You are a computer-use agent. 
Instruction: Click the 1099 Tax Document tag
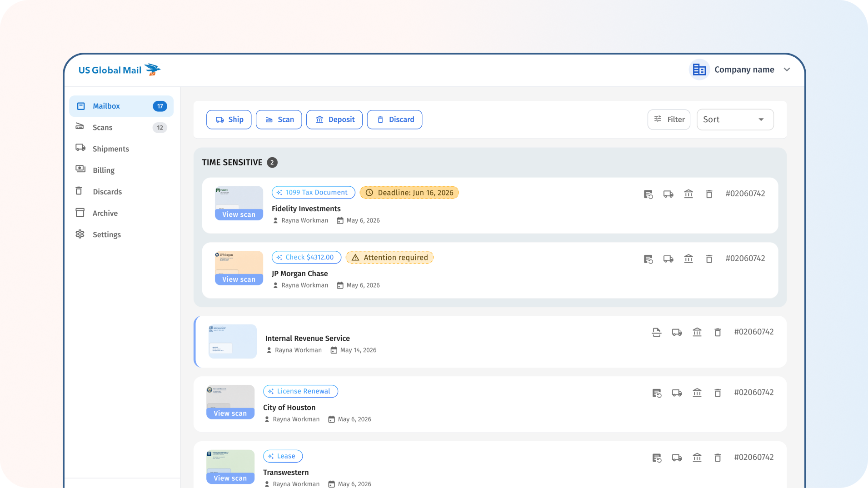pos(314,193)
